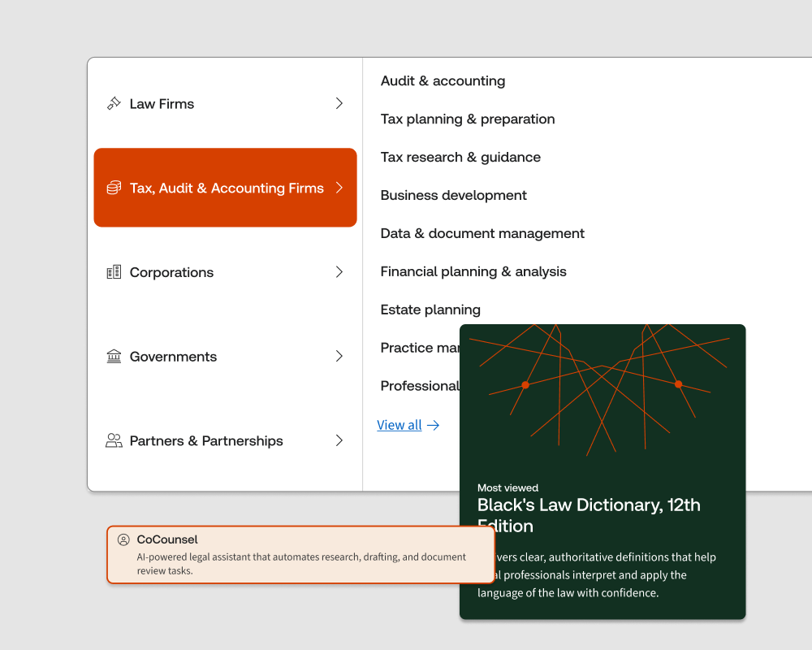Expand the Law Firms chevron

[339, 103]
